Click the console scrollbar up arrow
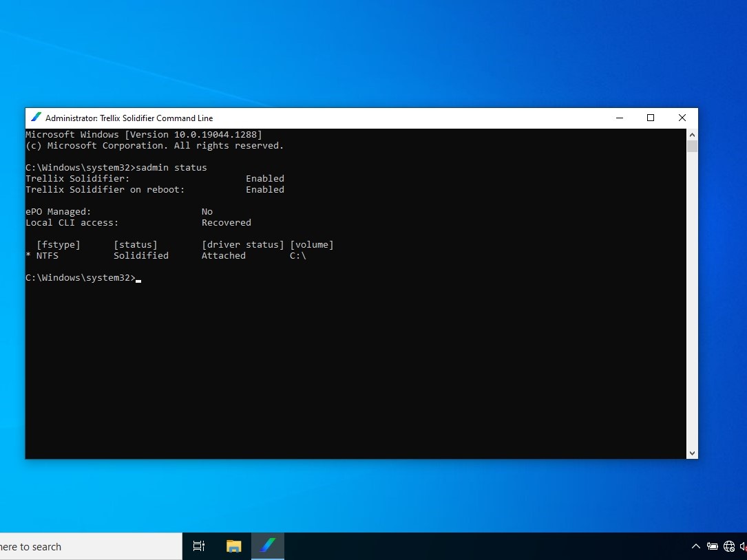Viewport: 747px width, 560px height. coord(692,135)
